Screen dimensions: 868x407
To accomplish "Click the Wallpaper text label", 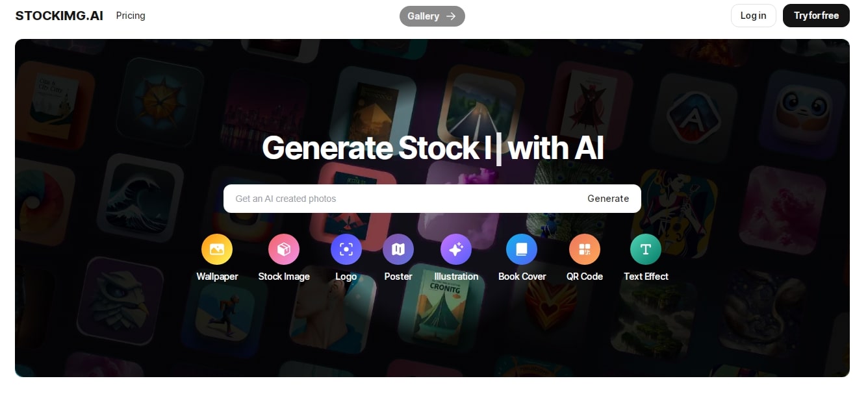I will pyautogui.click(x=217, y=277).
